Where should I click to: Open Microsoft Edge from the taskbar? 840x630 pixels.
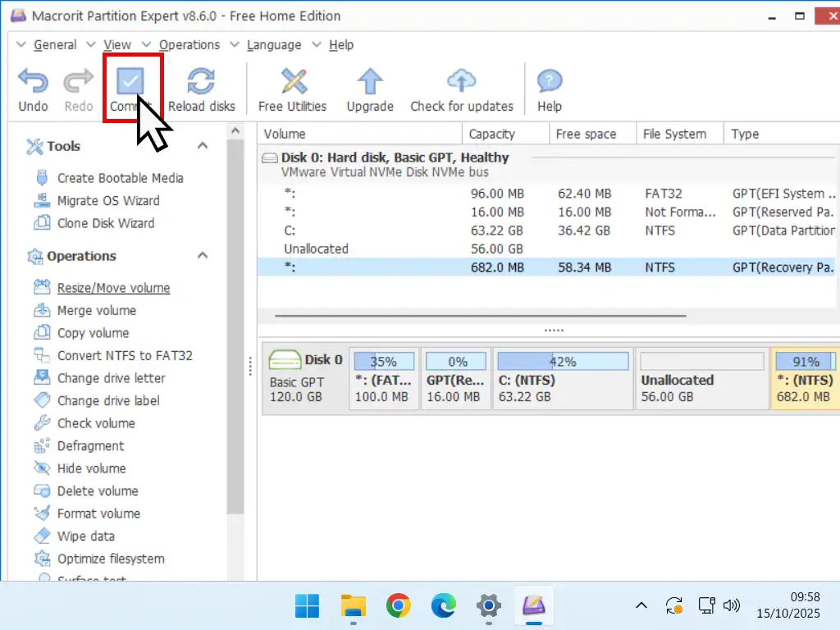pos(443,606)
